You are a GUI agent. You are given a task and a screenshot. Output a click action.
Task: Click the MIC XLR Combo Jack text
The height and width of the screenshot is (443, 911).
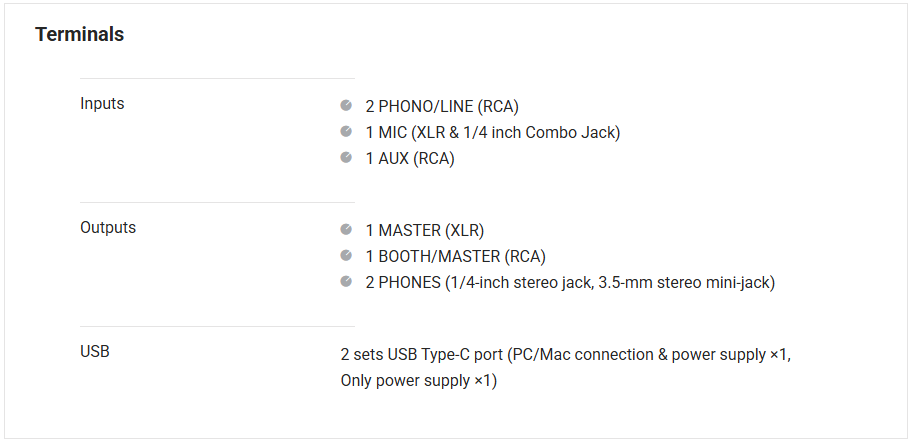pyautogui.click(x=492, y=132)
